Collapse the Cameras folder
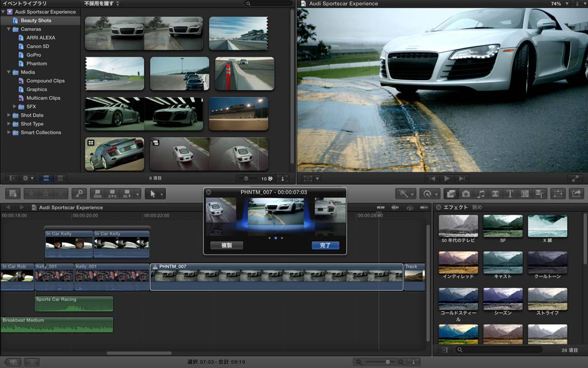Screen dimensions: 588x368 [x=9, y=29]
